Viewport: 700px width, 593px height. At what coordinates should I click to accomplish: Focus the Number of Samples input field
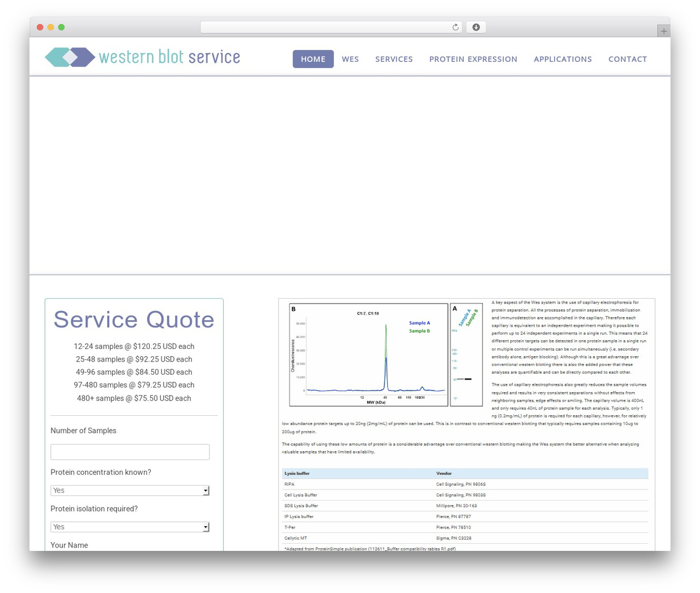click(x=130, y=452)
